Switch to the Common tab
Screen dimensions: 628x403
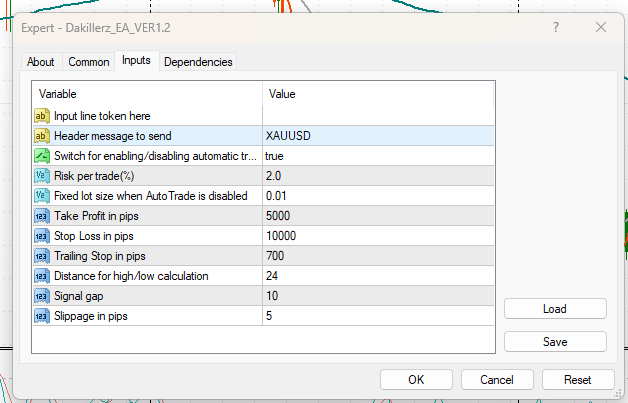89,62
